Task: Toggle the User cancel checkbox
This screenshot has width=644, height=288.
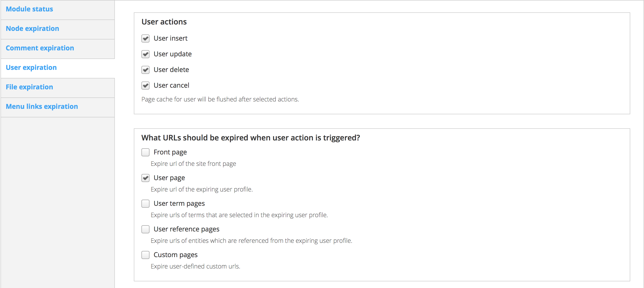Action: [145, 86]
